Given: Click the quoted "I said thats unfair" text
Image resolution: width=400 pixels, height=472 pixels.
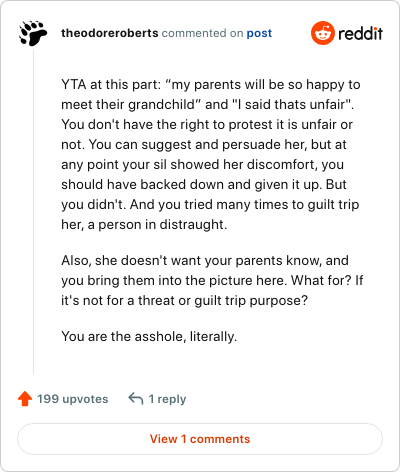Looking at the screenshot, I should (291, 104).
